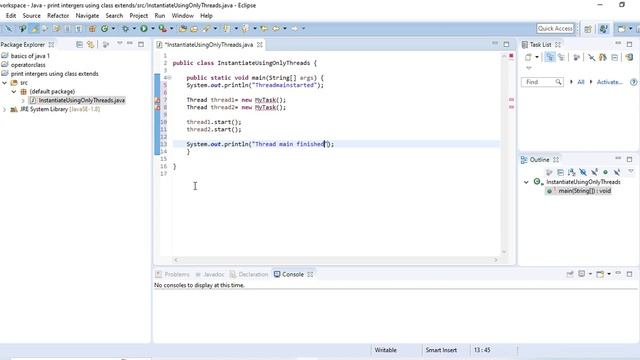Image resolution: width=640 pixels, height=360 pixels.
Task: Click the green Run button in toolbar
Action: coord(144,29)
